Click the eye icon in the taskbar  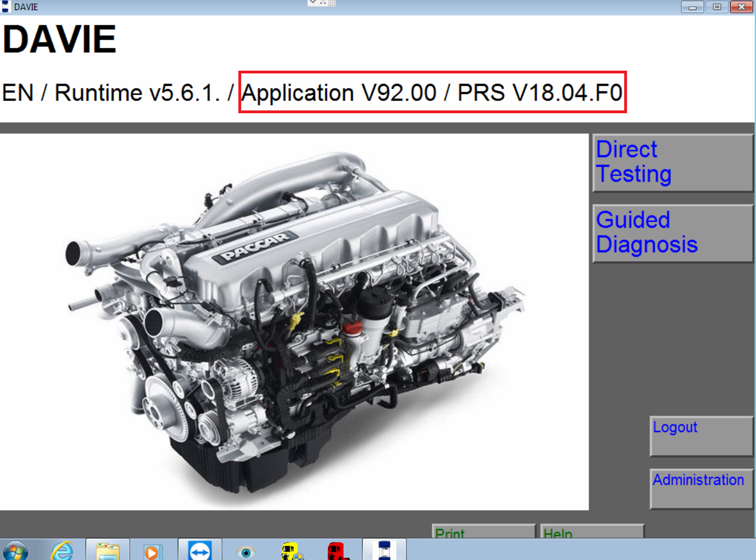(x=246, y=552)
